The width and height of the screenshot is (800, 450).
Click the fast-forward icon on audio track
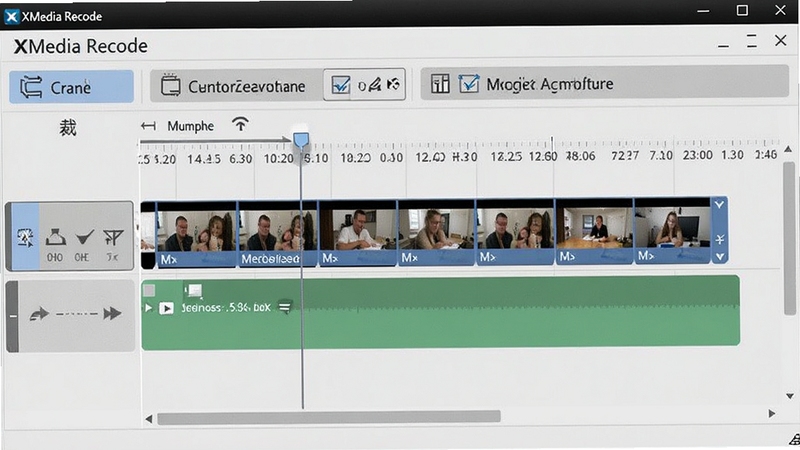tap(112, 313)
